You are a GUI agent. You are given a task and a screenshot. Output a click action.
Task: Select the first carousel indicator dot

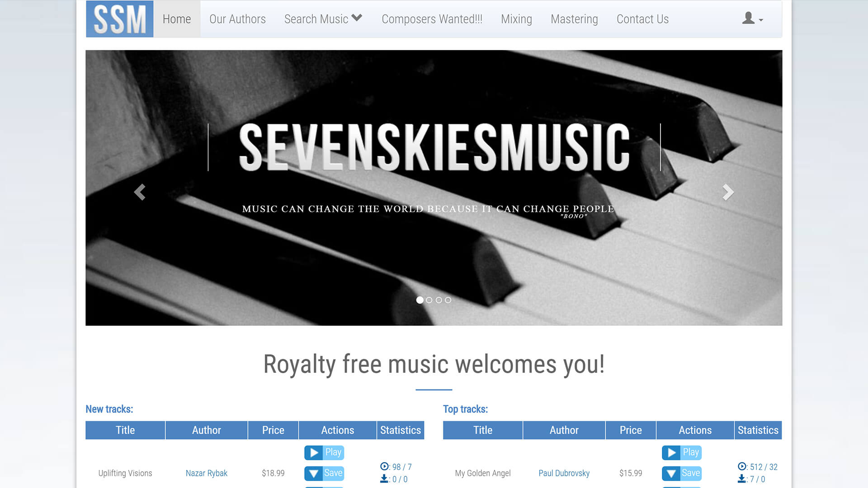pyautogui.click(x=420, y=300)
